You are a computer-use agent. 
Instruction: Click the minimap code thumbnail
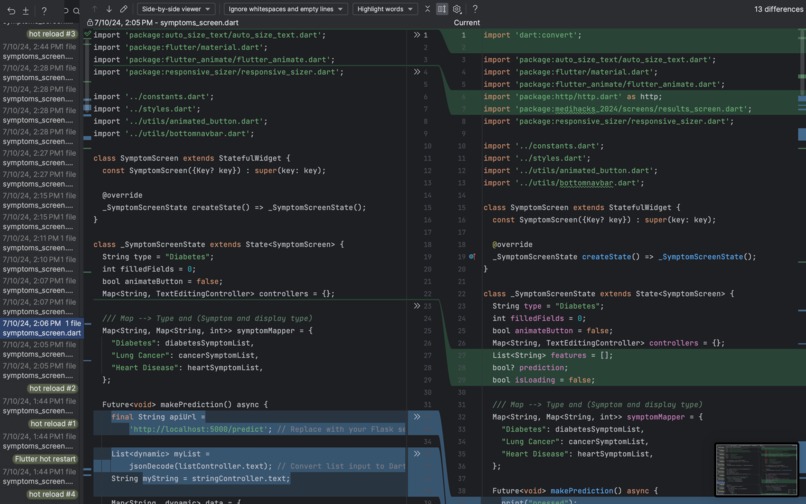756,470
